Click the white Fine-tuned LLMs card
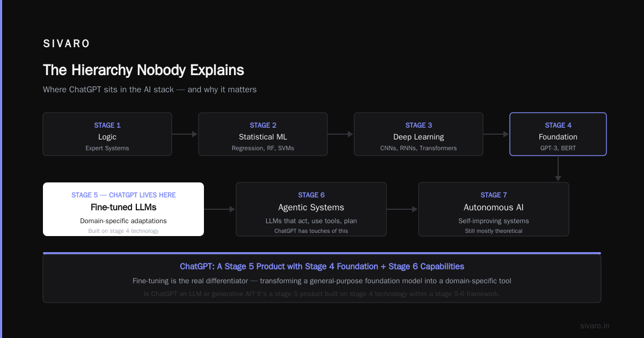Image resolution: width=644 pixels, height=338 pixels. 123,209
